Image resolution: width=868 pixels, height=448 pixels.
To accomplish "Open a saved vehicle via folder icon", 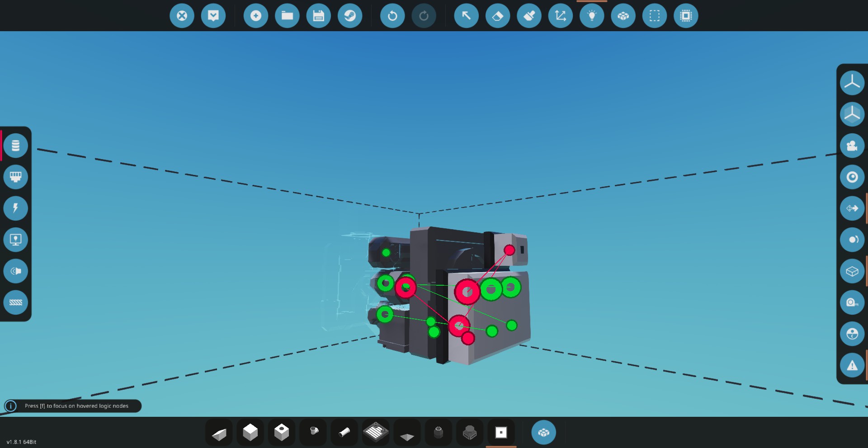I will 287,16.
